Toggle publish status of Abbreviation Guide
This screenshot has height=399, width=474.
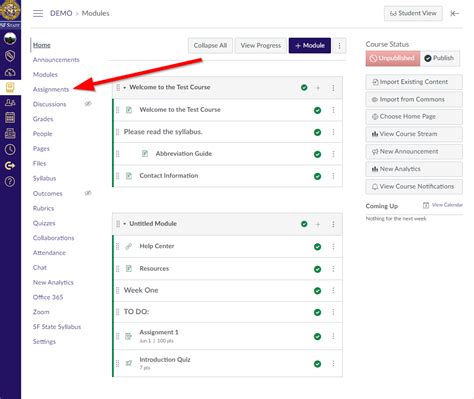click(x=318, y=154)
